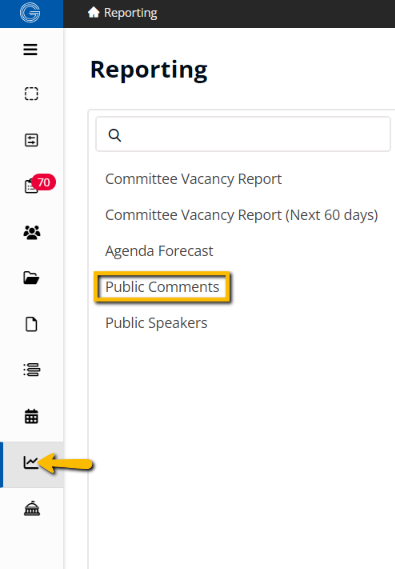
Task: Open the Public Comments report
Action: (162, 287)
